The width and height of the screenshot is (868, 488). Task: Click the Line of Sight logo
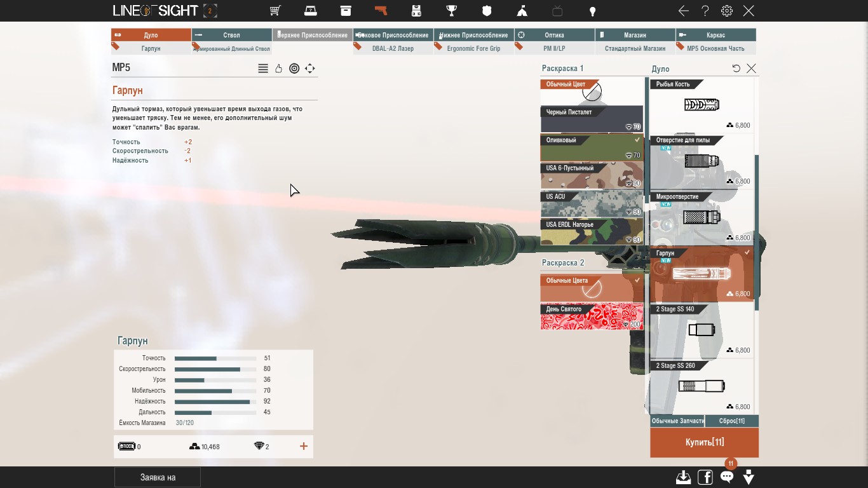156,11
